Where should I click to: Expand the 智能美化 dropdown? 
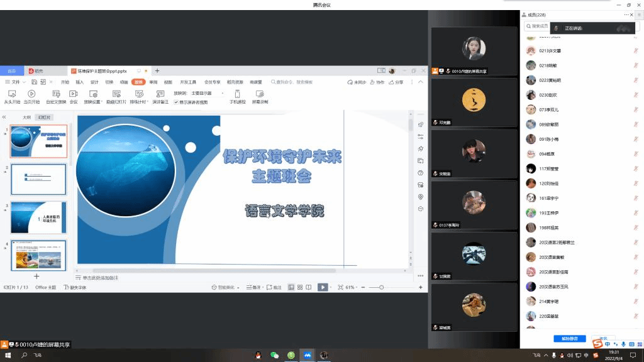click(222, 287)
